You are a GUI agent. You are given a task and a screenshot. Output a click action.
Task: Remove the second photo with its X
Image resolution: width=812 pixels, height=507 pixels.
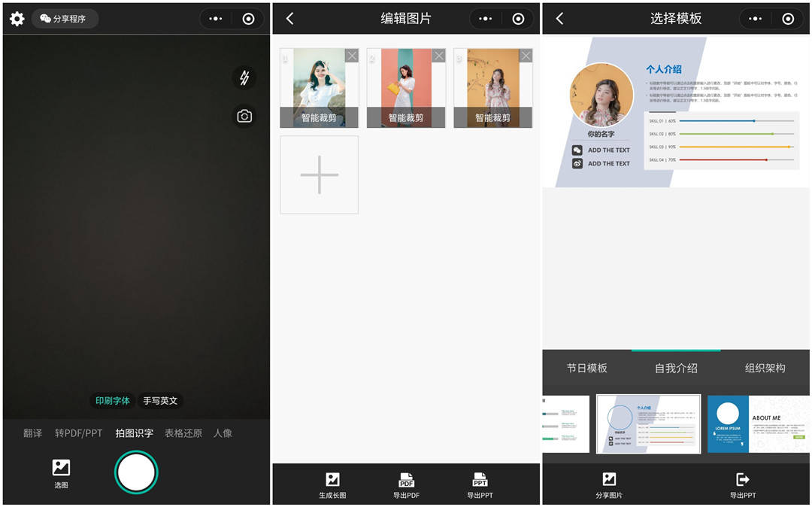tap(438, 56)
